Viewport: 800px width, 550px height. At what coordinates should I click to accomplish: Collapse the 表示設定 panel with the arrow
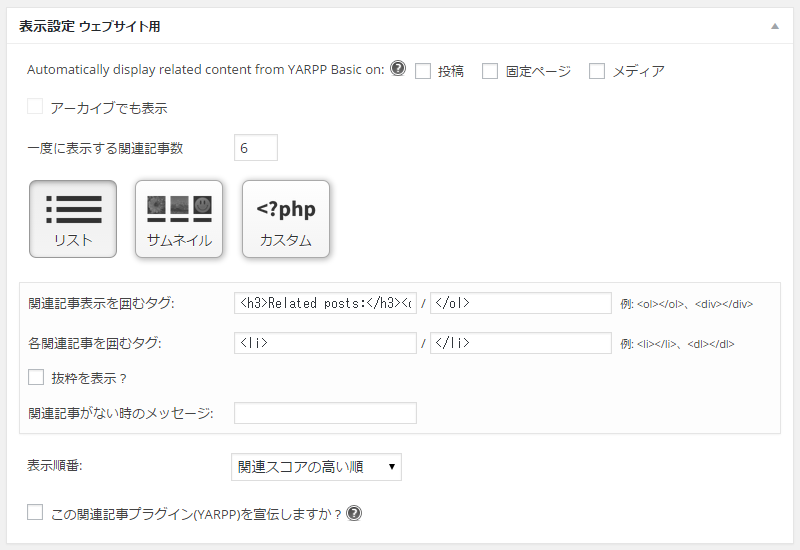(774, 26)
